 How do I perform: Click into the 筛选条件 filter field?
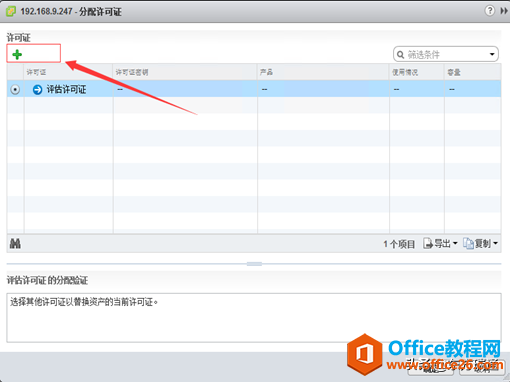point(446,54)
